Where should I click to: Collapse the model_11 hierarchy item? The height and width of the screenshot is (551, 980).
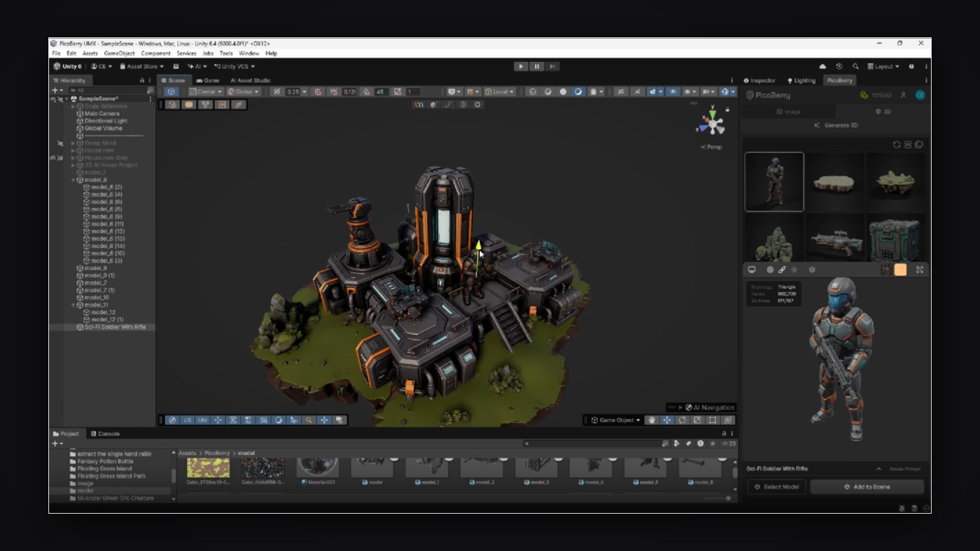(73, 305)
